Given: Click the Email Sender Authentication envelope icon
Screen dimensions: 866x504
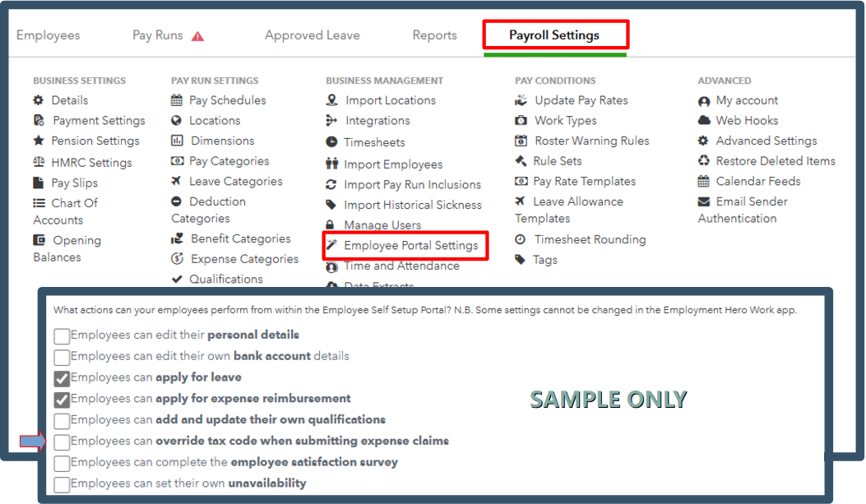Looking at the screenshot, I should click(704, 202).
